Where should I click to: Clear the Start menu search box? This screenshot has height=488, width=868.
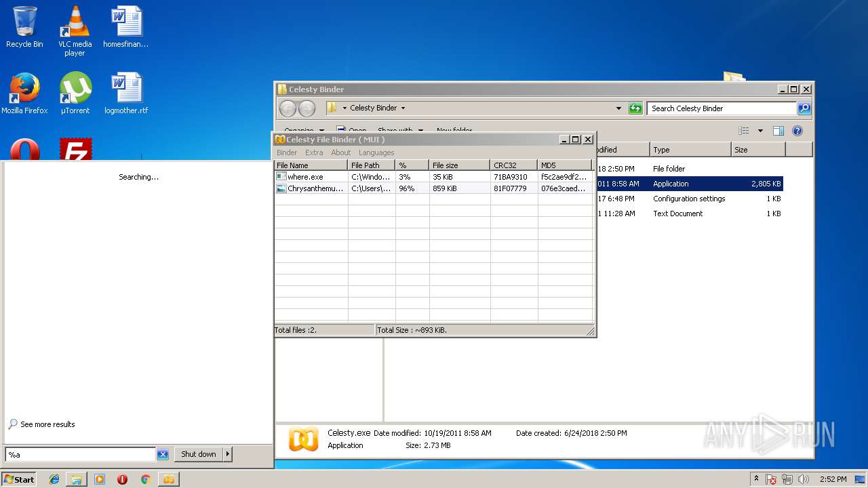coord(163,455)
